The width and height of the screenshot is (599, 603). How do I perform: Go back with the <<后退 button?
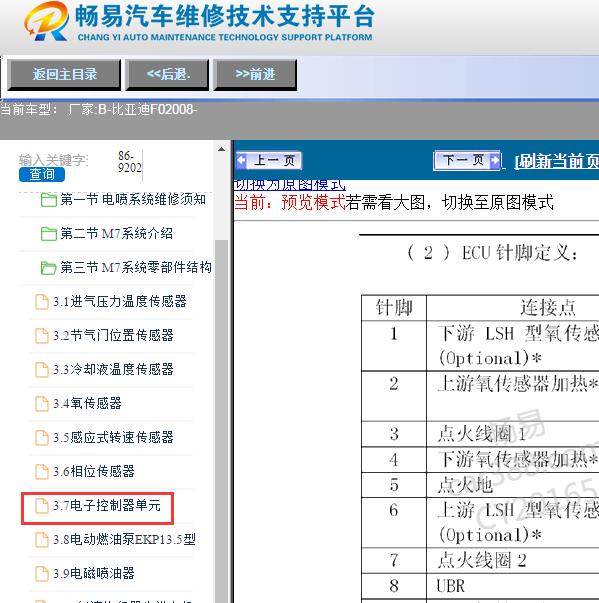(x=168, y=75)
